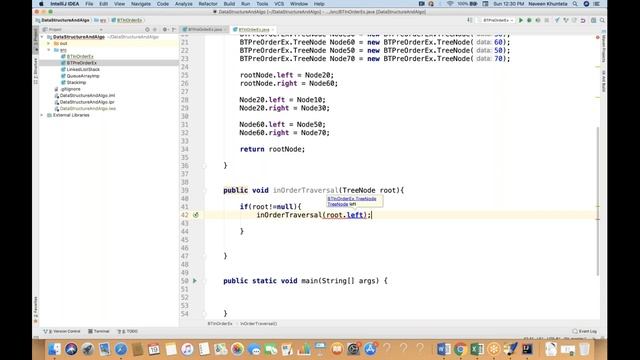
Task: Open Finder from the Dock
Action: 54,349
